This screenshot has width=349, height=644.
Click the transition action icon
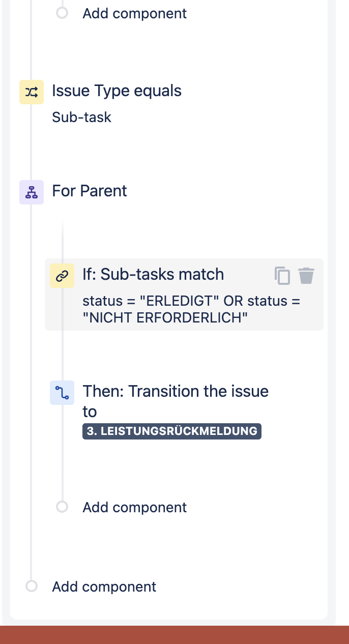pos(62,392)
